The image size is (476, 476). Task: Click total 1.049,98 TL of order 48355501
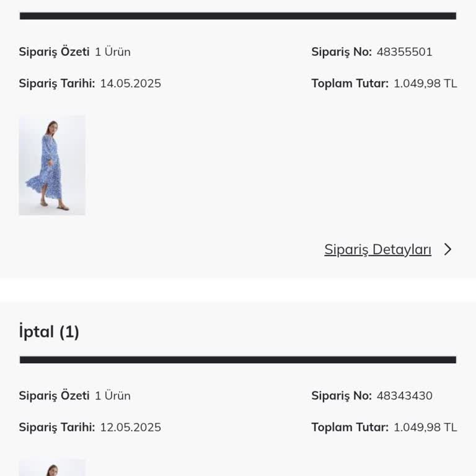[425, 84]
